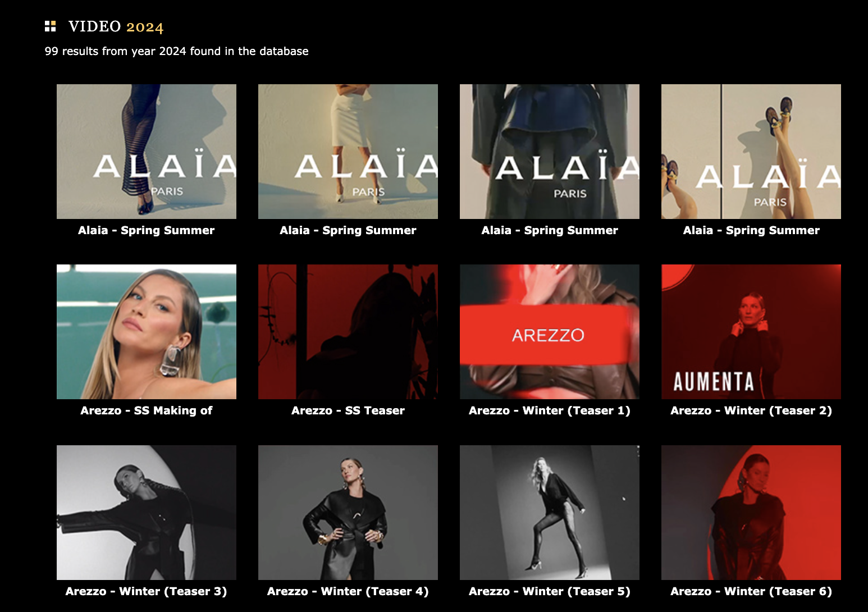Open the Arezzo - Winter (Teaser 6) caption

click(751, 591)
